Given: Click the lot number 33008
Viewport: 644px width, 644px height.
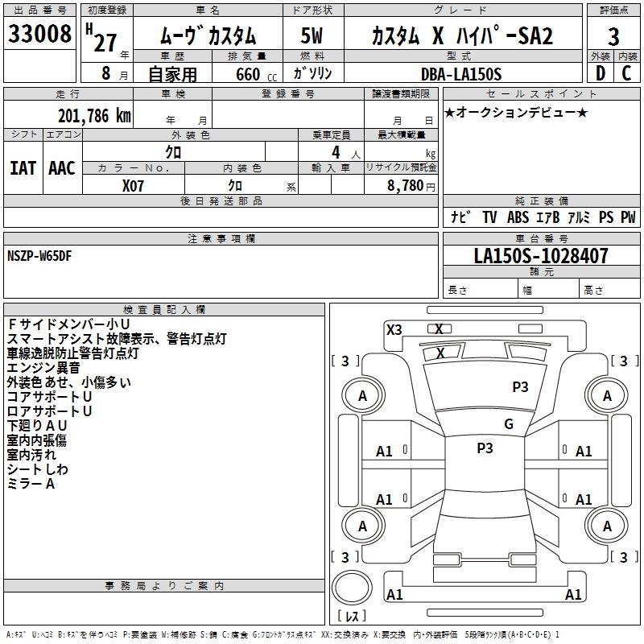Looking at the screenshot, I should pyautogui.click(x=39, y=34).
